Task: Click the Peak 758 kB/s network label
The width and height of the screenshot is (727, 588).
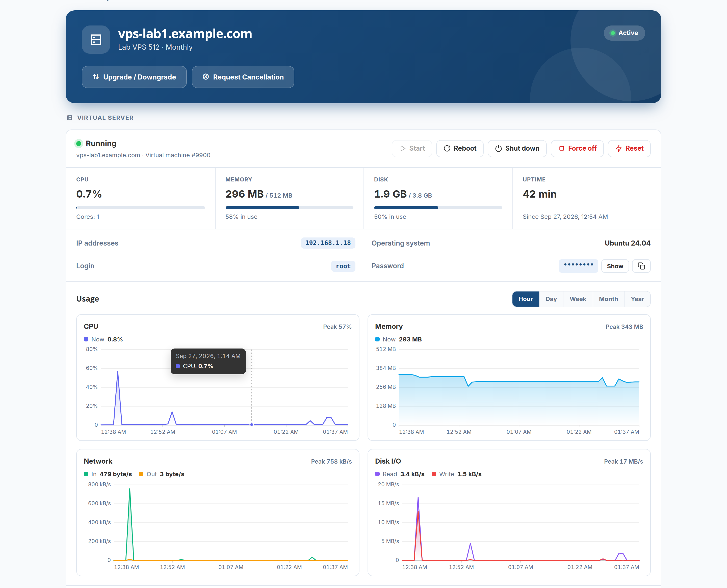Action: tap(331, 461)
